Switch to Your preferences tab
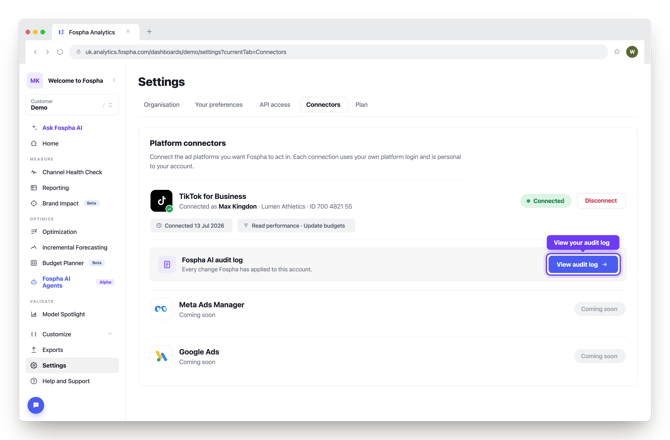670x440 pixels. [x=219, y=105]
